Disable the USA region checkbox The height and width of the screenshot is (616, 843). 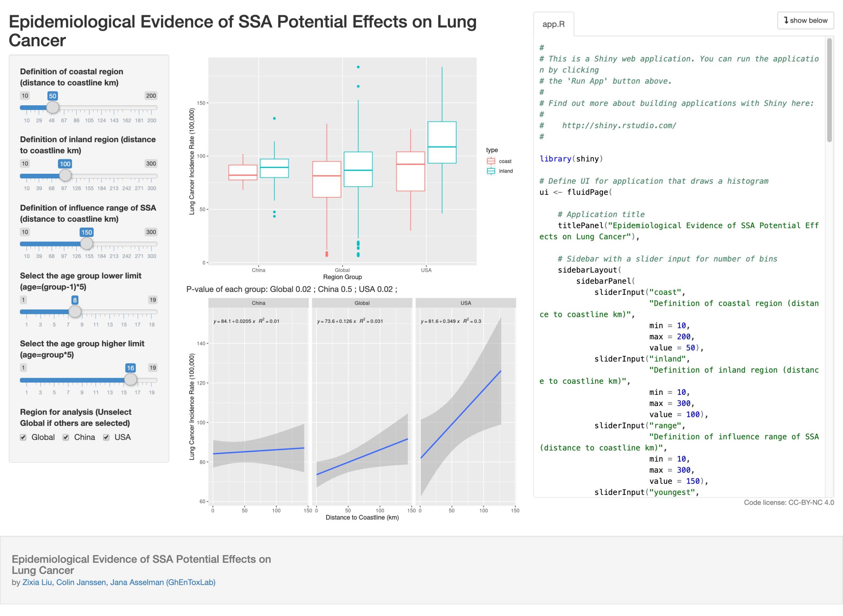pos(106,437)
